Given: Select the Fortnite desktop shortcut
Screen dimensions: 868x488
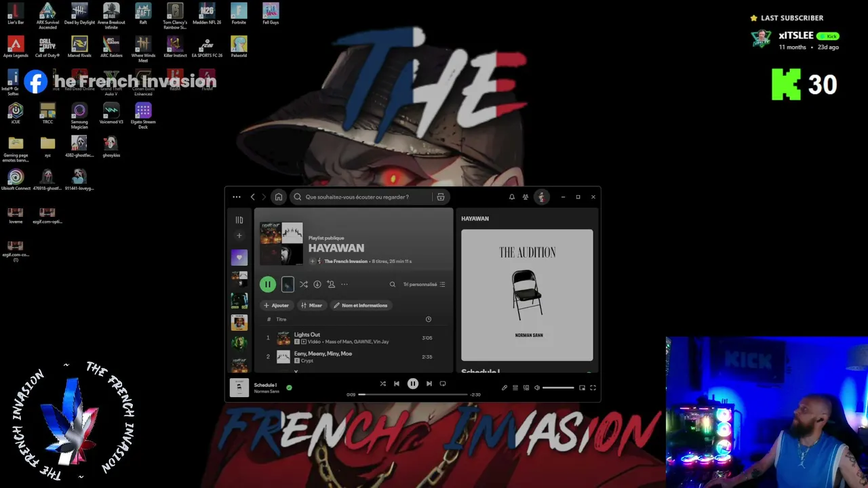Looking at the screenshot, I should pos(239,14).
